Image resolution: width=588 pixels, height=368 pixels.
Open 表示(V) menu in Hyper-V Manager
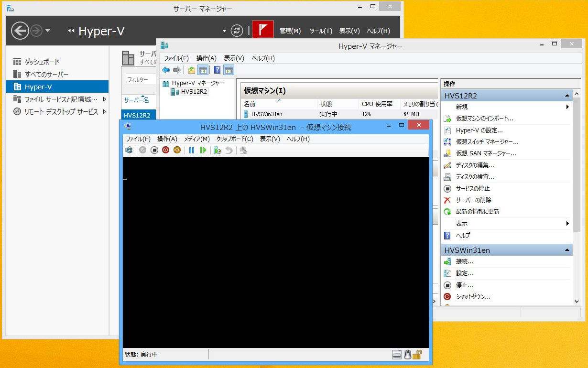(x=234, y=58)
